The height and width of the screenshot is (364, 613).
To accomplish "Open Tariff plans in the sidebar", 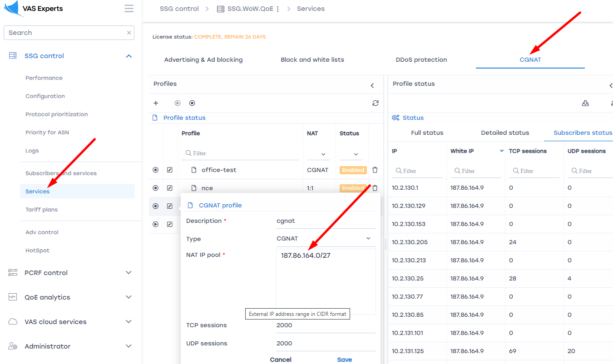I will (x=41, y=210).
